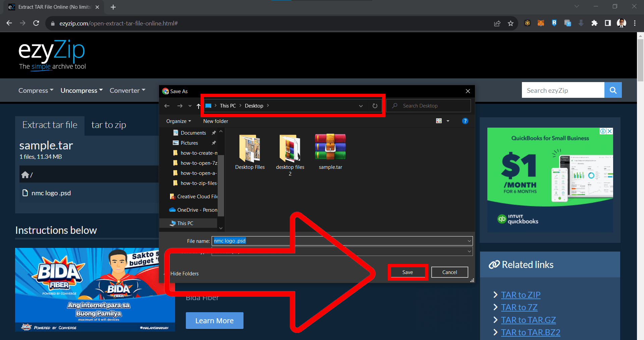Open the Uncompress menu
Viewport: 644px width, 340px height.
tap(81, 90)
